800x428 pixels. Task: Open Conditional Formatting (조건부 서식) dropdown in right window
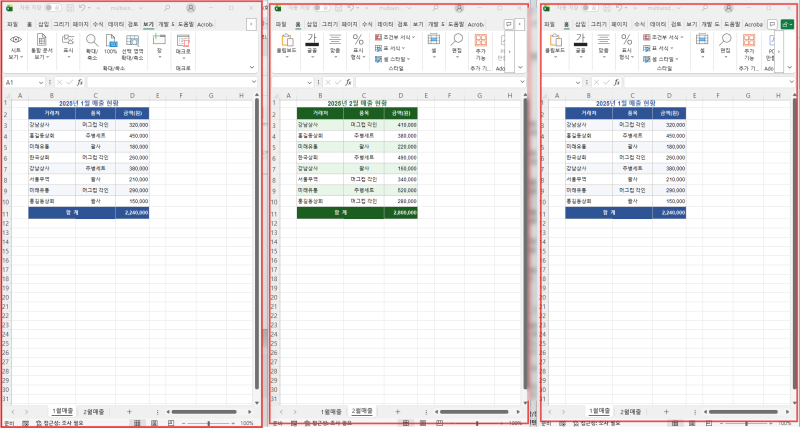(663, 37)
